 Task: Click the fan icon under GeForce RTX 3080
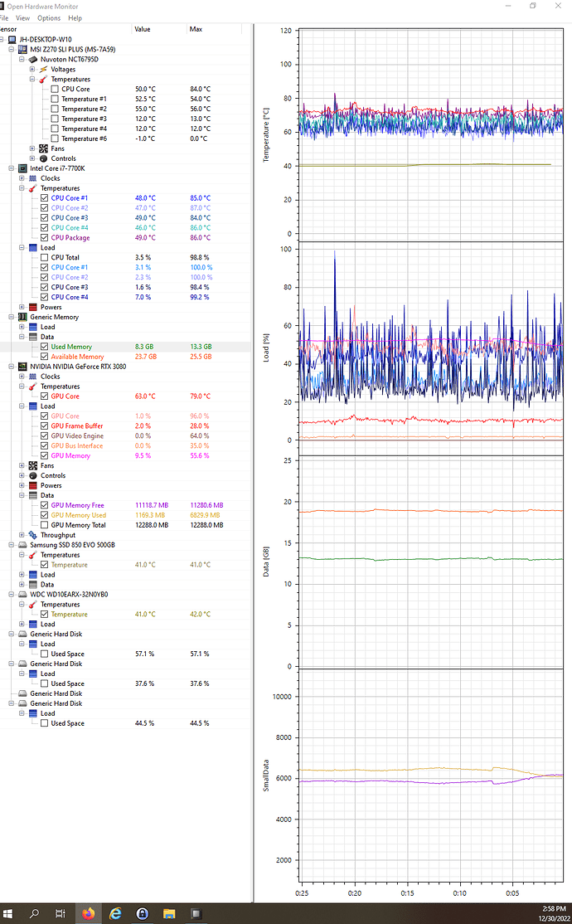[x=33, y=465]
